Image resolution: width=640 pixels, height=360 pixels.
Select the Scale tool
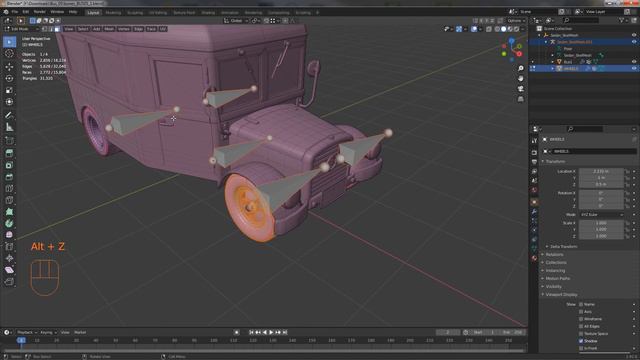click(9, 90)
